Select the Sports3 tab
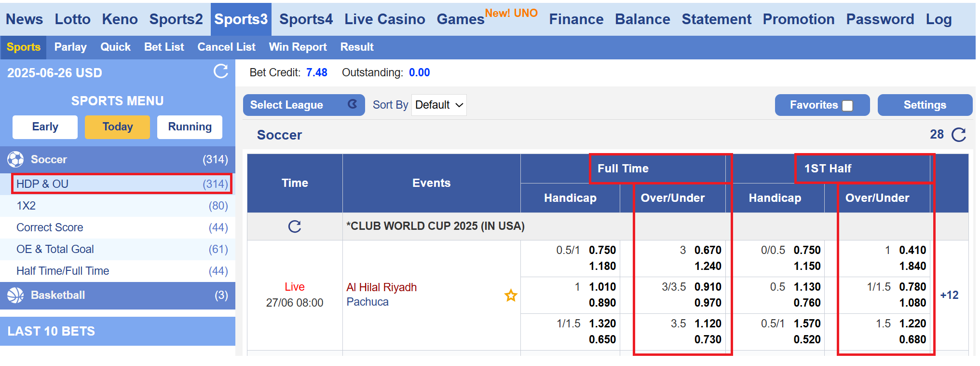980x366 pixels. point(241,19)
